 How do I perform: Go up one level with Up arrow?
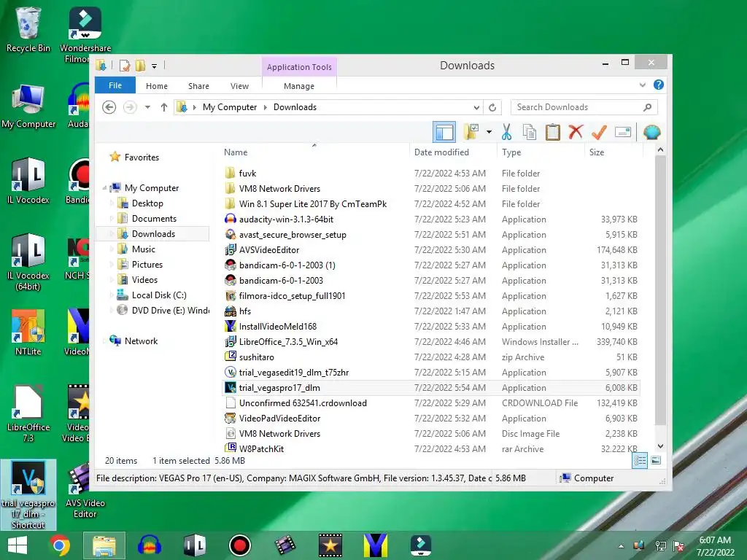point(164,107)
